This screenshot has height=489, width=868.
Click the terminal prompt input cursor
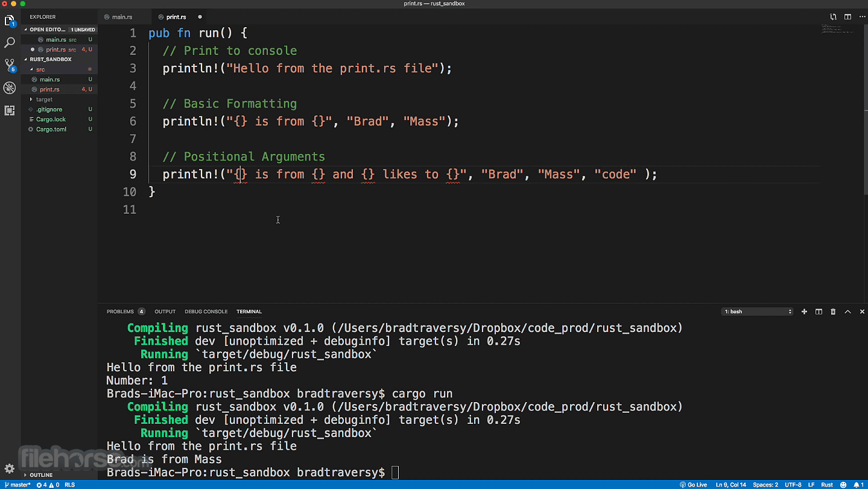click(395, 472)
